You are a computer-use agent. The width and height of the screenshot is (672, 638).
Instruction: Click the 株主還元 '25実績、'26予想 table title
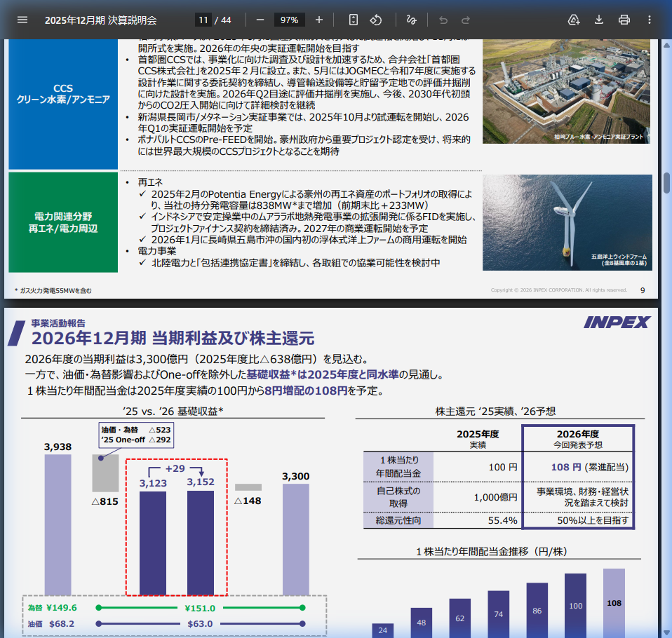495,412
